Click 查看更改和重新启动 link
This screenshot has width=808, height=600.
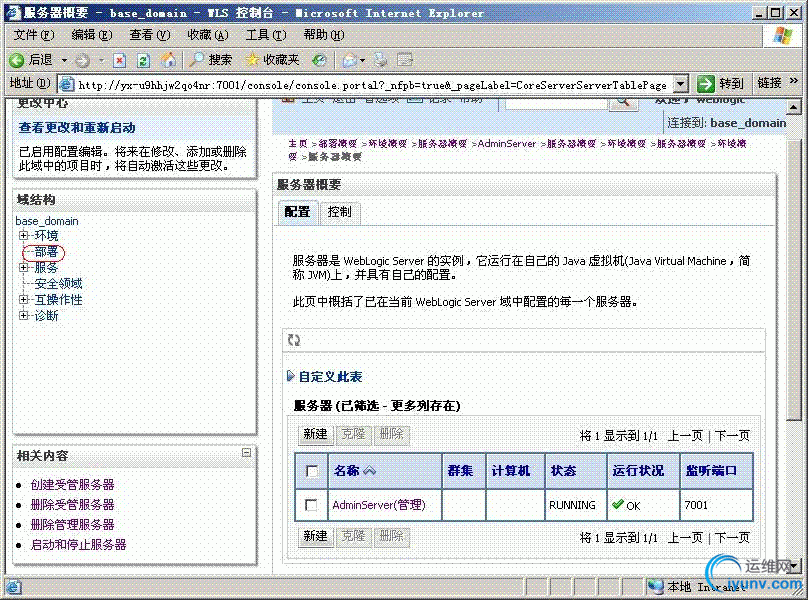[x=77, y=128]
